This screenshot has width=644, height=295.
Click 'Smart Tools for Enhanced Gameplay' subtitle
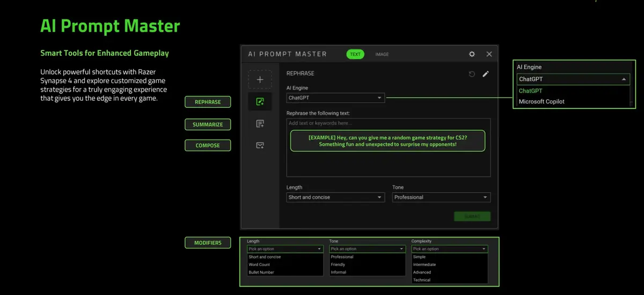(105, 53)
